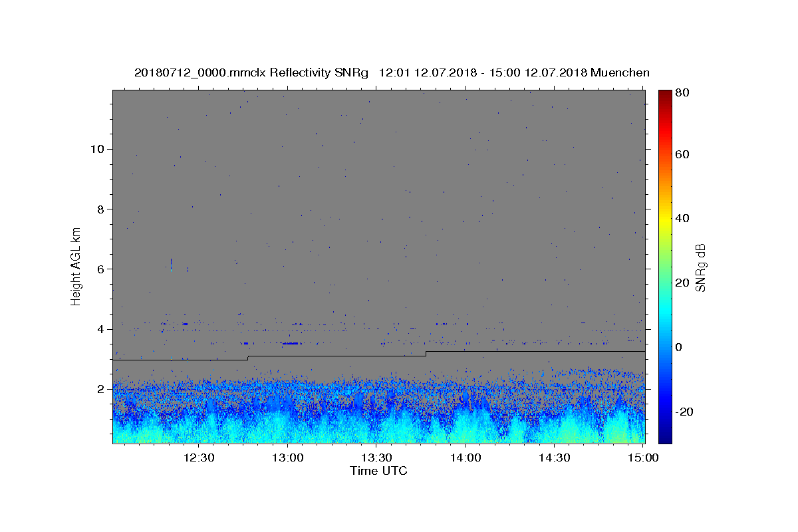Screen dimensions: 798x532
Task: Click the 'Height AGL km' y-axis label
Action: tap(76, 265)
